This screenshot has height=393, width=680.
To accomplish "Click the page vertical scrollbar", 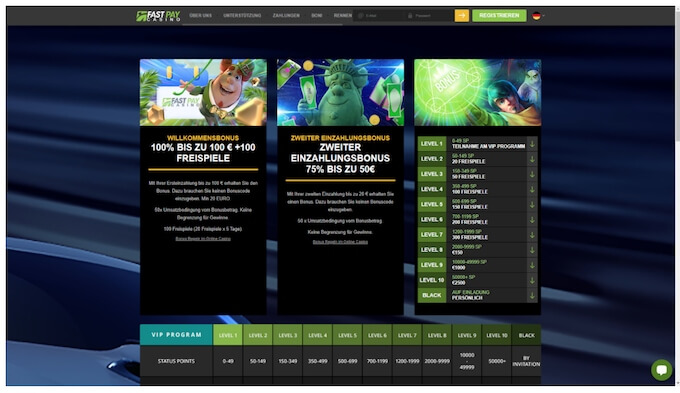I will point(677,195).
